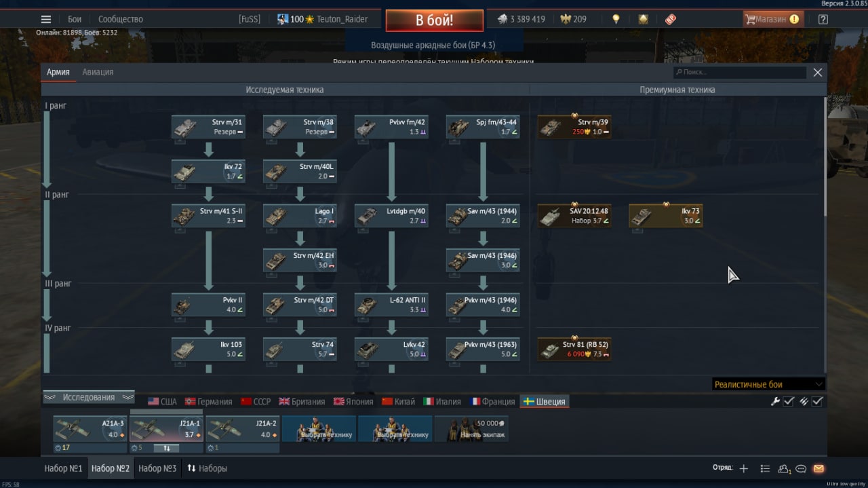This screenshot has height=488, width=868.
Task: Select the Strv 81 (RB 52) premium card
Action: 574,349
